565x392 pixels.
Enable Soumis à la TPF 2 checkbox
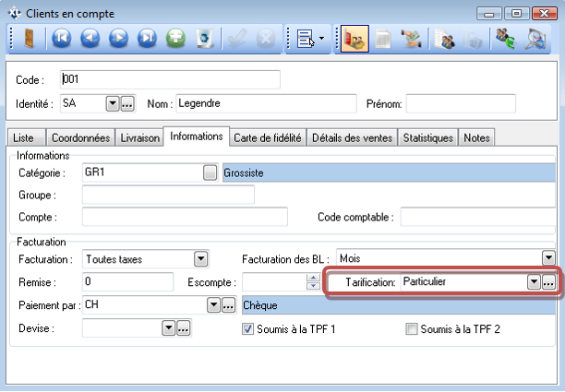click(x=413, y=328)
